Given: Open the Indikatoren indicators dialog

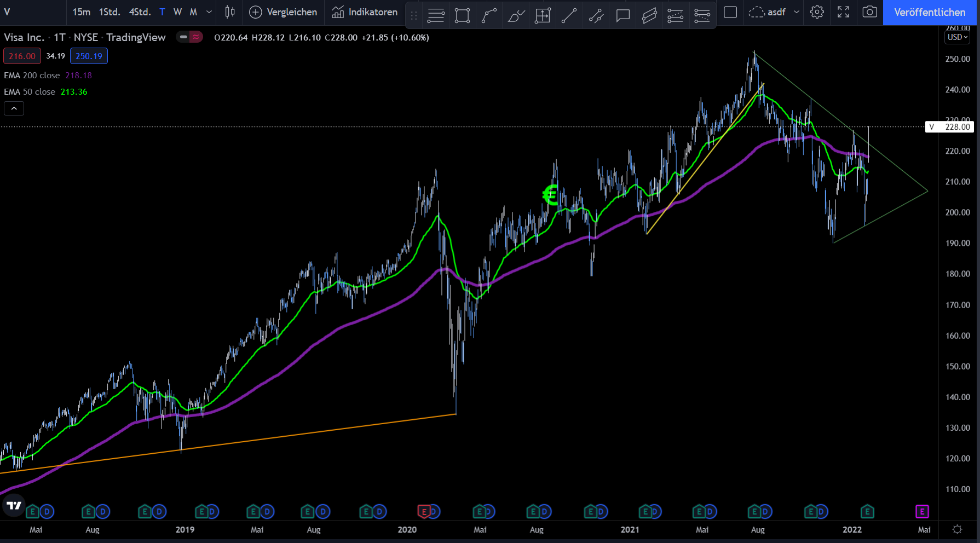Looking at the screenshot, I should pos(365,12).
